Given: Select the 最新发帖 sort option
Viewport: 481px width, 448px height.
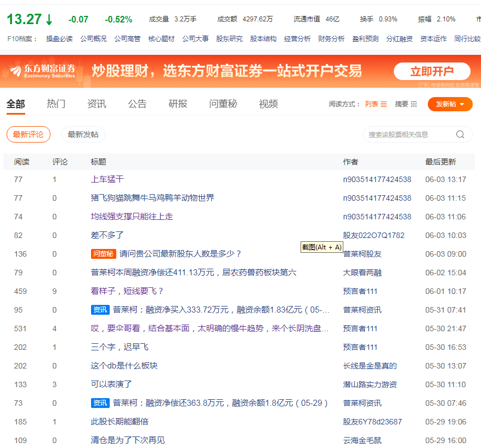Looking at the screenshot, I should click(83, 134).
